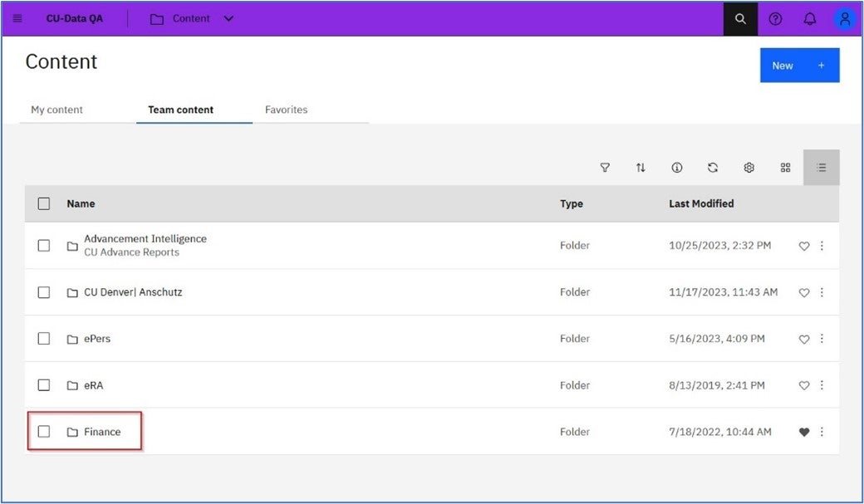Click the date 10/25/2023, 2:32 PM
Screen dimensions: 864x504
point(719,245)
